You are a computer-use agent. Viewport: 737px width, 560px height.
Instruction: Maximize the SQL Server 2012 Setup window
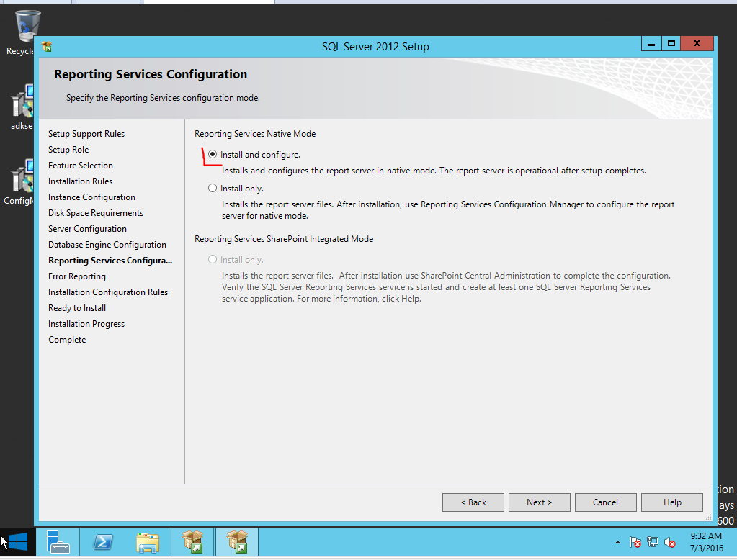click(671, 44)
